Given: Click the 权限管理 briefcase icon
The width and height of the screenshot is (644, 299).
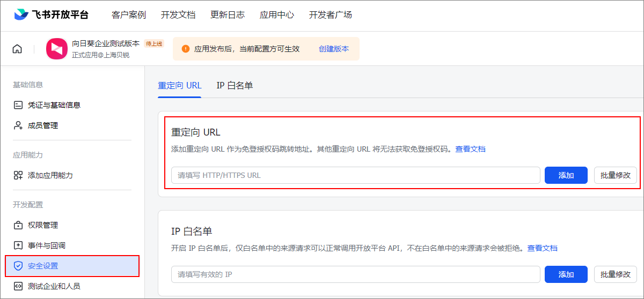Looking at the screenshot, I should (18, 225).
